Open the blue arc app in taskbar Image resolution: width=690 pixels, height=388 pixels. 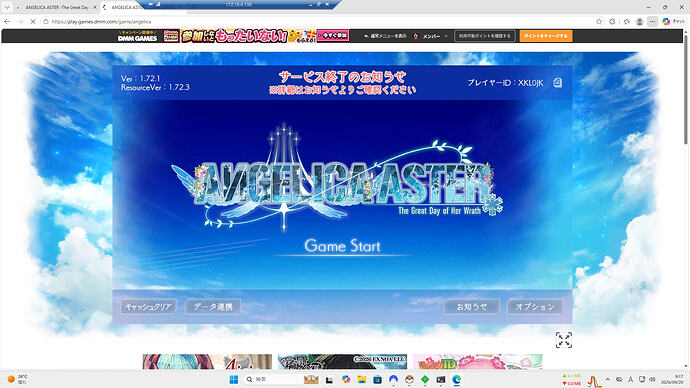(393, 379)
